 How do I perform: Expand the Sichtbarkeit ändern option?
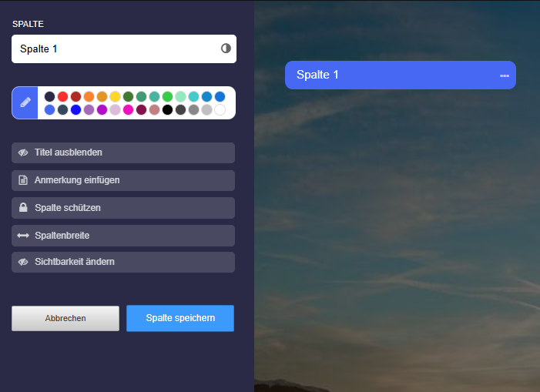point(123,262)
